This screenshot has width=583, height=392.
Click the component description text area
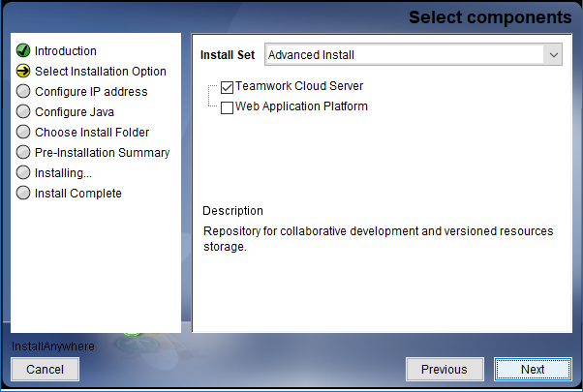378,238
